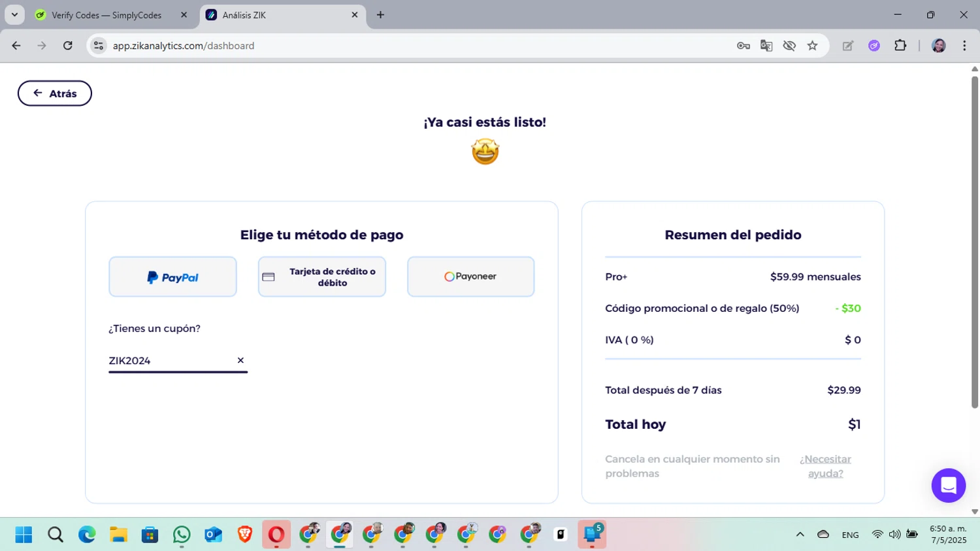Open the saved passwords key icon
This screenshot has width=980, height=551.
pos(743,46)
